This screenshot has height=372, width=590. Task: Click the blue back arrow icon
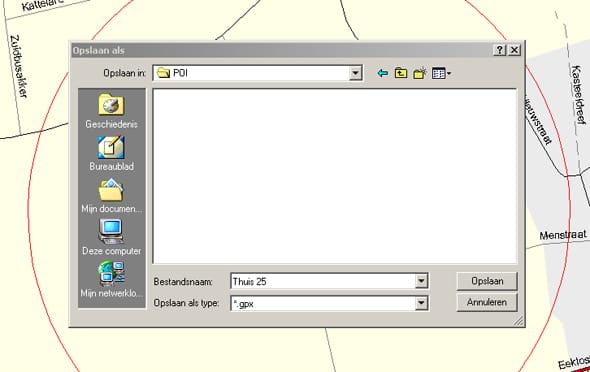pos(383,73)
